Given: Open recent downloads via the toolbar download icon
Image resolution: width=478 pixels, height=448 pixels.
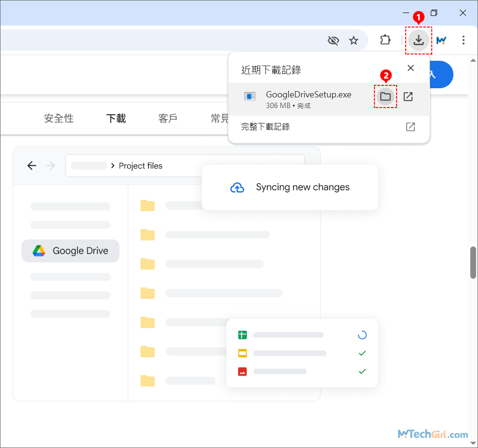Looking at the screenshot, I should (x=418, y=41).
